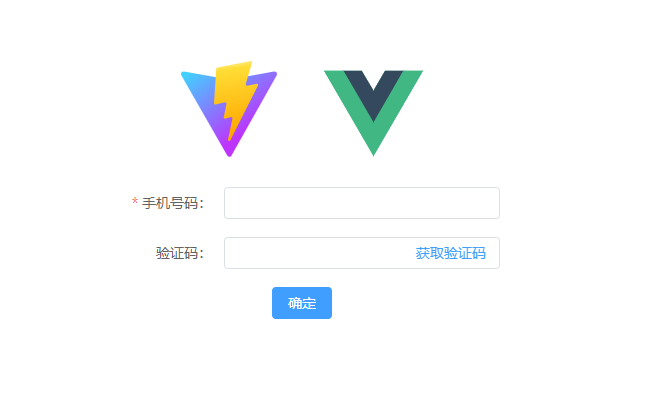The image size is (650, 417).
Task: Click the green Vue logo
Action: (x=373, y=113)
